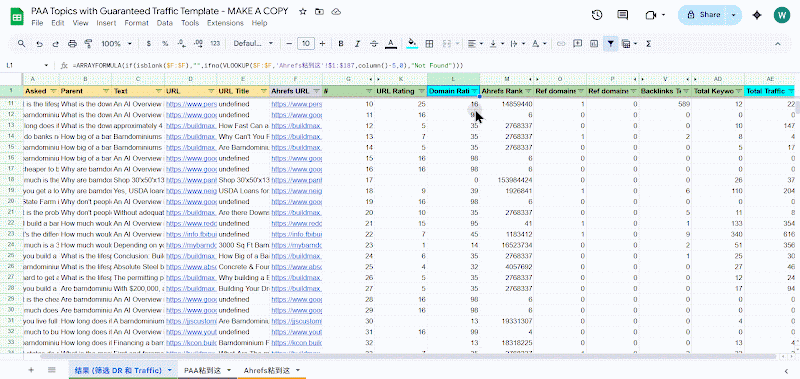Open the font family Default dropdown
This screenshot has height=379, width=800.
tap(254, 44)
